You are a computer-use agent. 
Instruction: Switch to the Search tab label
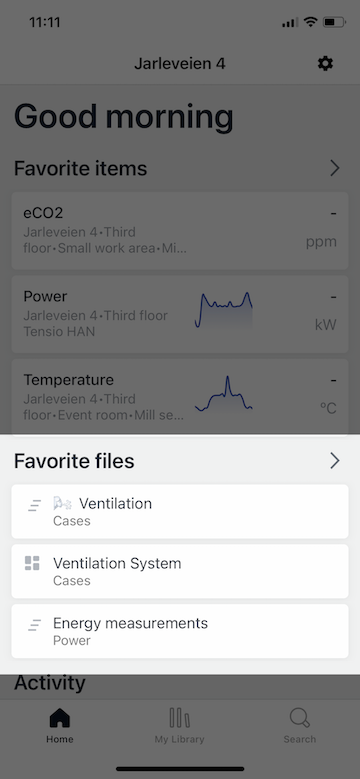tap(299, 739)
